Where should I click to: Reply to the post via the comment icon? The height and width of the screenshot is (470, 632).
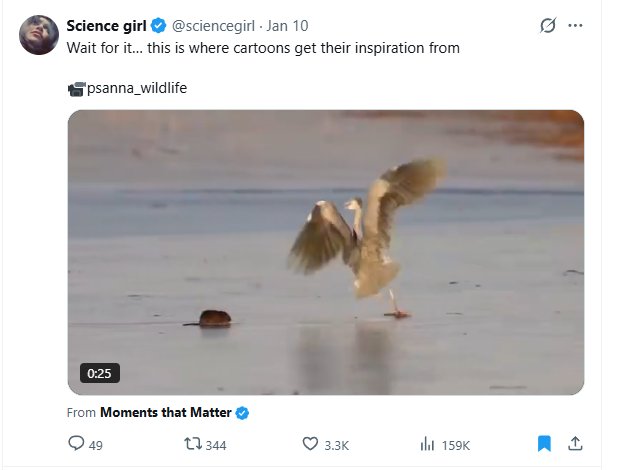pos(76,443)
